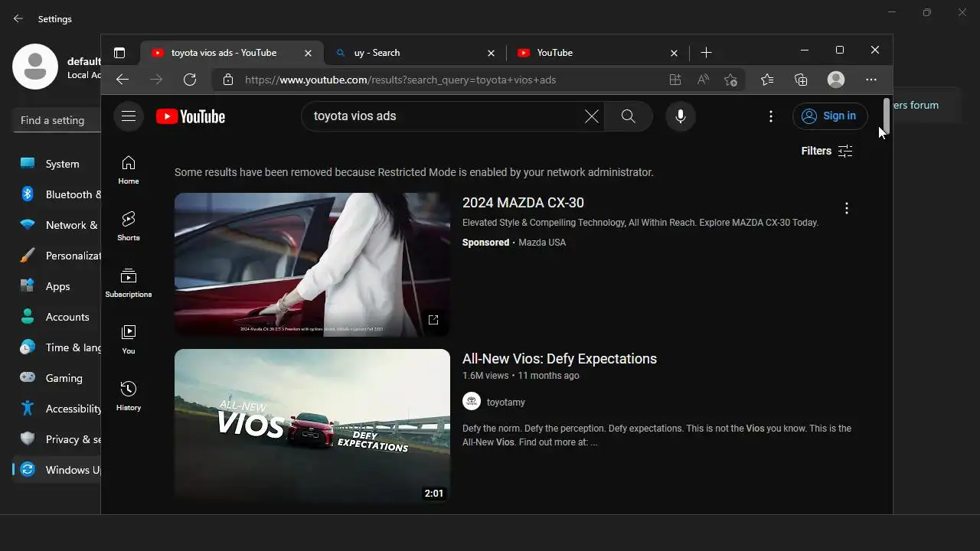Image resolution: width=980 pixels, height=551 pixels.
Task: Click Sign in on YouTube
Action: (x=830, y=116)
